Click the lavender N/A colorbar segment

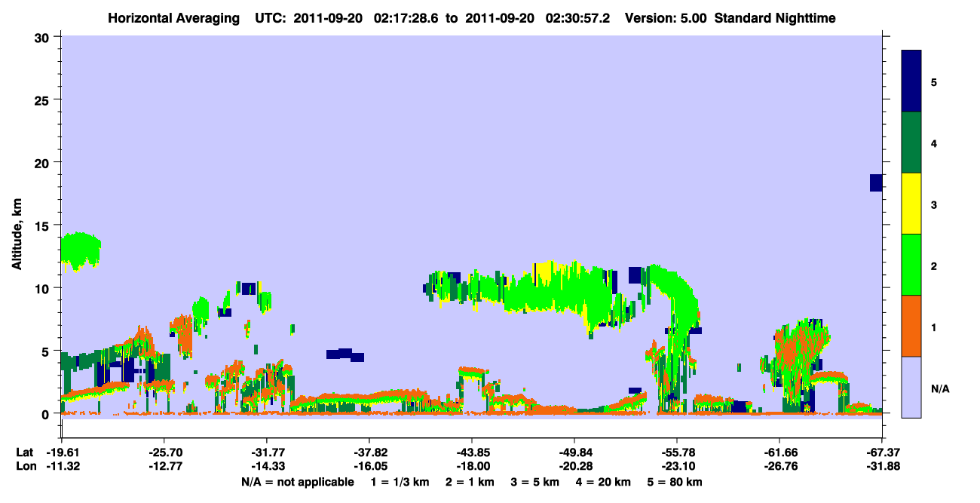(911, 387)
